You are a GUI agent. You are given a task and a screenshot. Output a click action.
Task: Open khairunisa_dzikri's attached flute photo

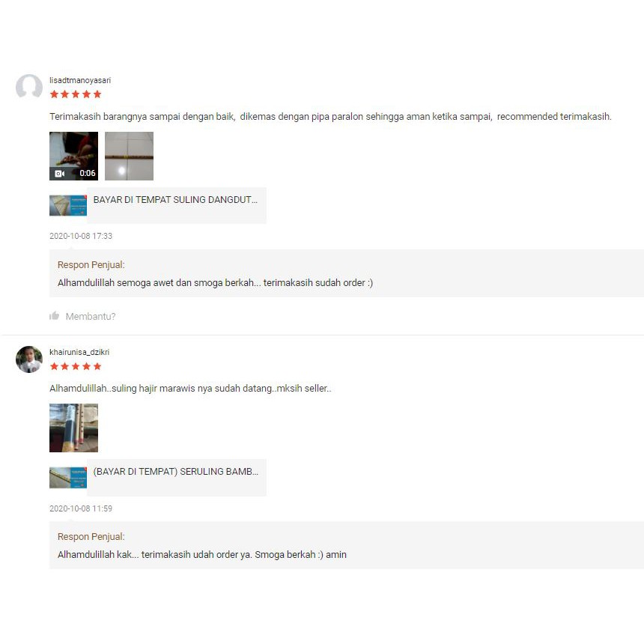[73, 428]
